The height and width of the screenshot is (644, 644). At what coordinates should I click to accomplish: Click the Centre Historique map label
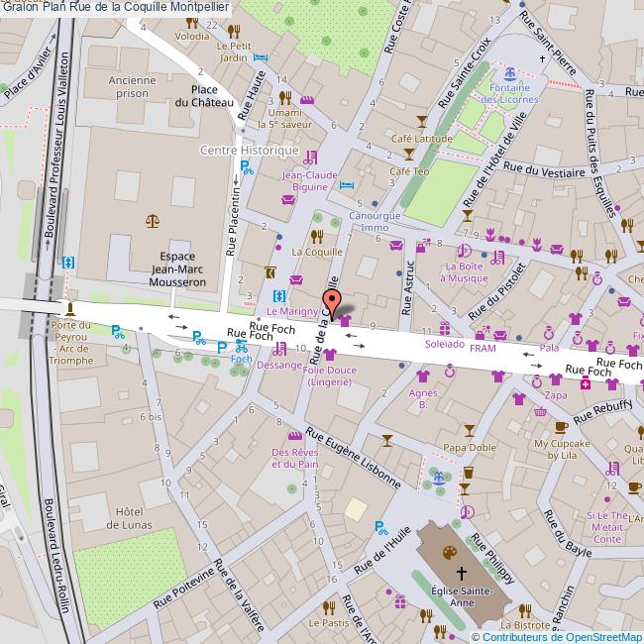pos(249,151)
